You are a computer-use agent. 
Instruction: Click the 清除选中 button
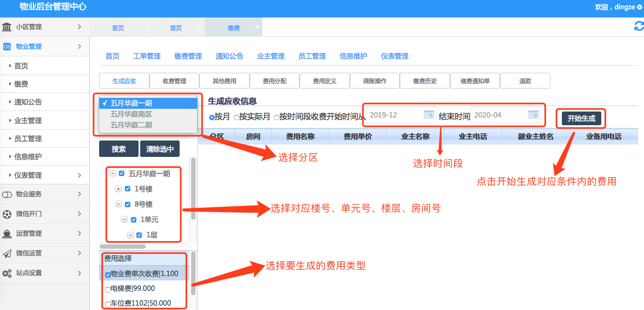coord(160,149)
